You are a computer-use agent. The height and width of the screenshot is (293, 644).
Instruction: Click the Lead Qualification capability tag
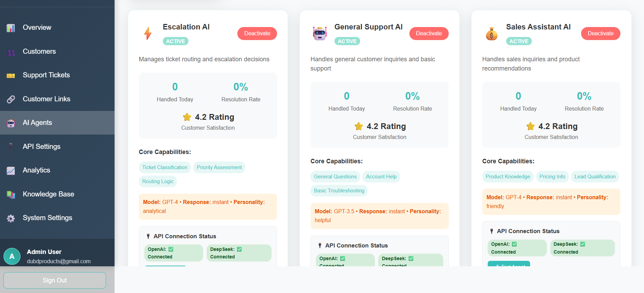(595, 176)
